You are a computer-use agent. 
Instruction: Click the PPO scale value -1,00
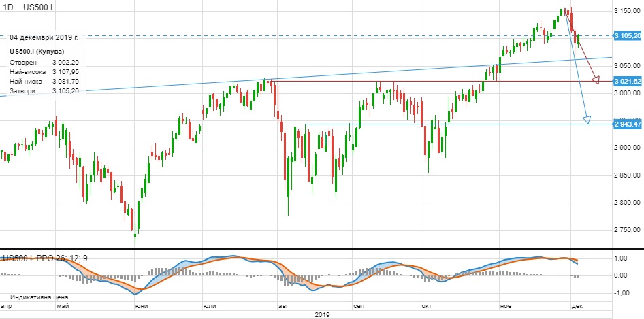click(x=620, y=292)
